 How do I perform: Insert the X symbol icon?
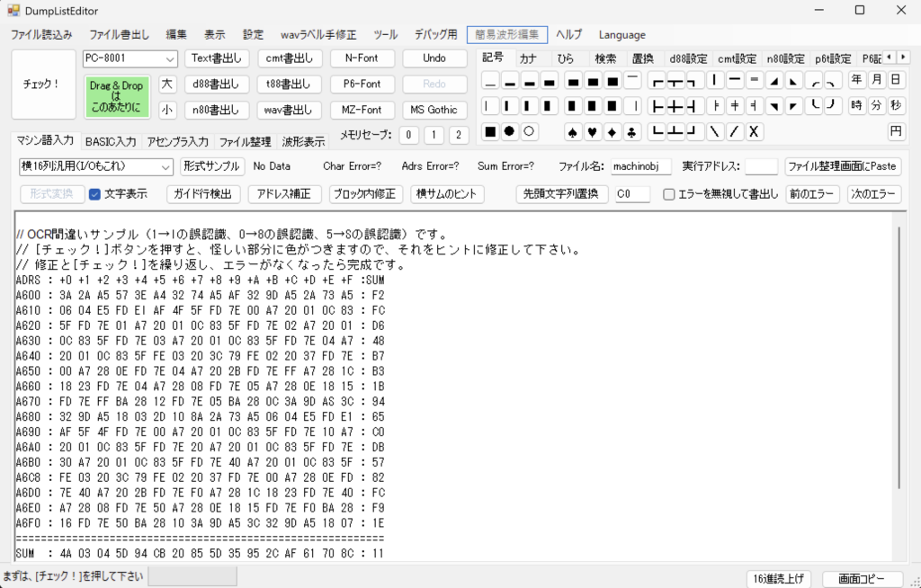click(x=755, y=131)
